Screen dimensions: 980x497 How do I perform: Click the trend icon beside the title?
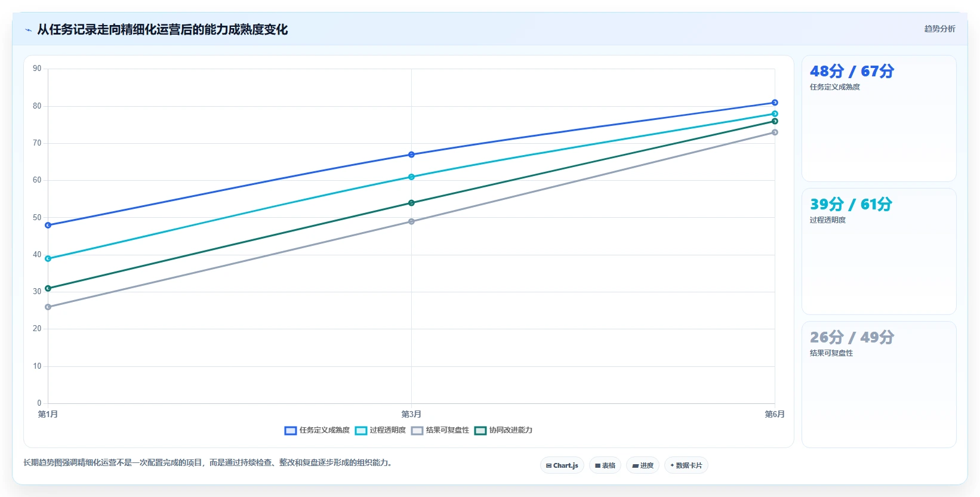[28, 30]
